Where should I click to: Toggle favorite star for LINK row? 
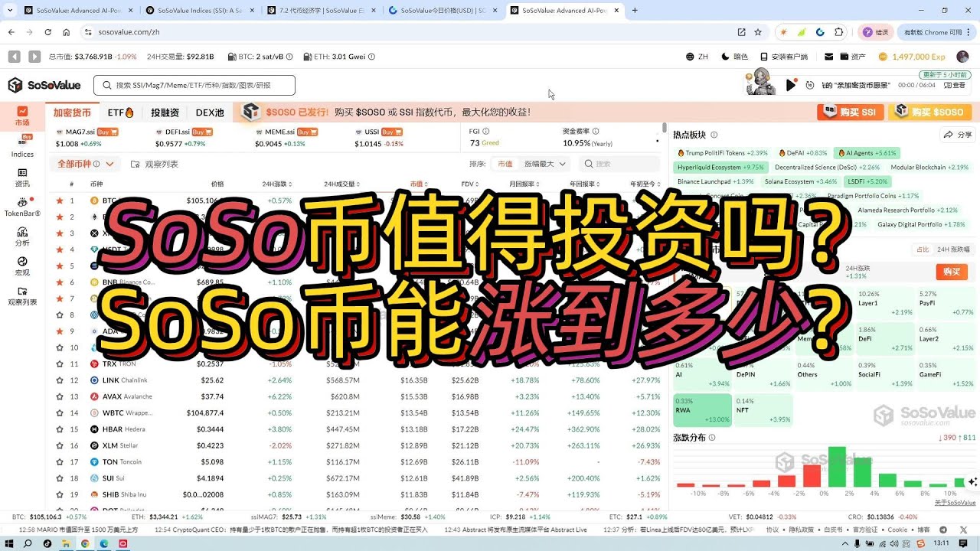point(60,380)
